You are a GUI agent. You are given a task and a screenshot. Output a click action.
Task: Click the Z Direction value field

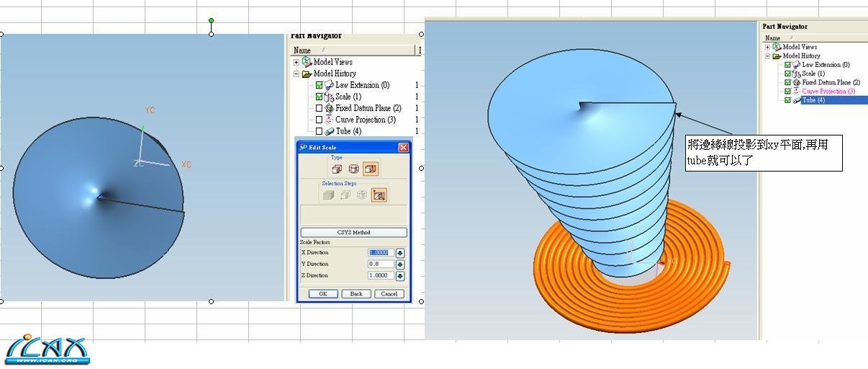[x=381, y=275]
